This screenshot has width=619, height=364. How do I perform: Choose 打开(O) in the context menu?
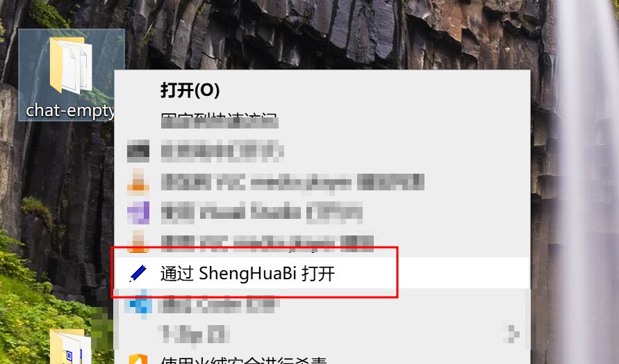[x=190, y=90]
